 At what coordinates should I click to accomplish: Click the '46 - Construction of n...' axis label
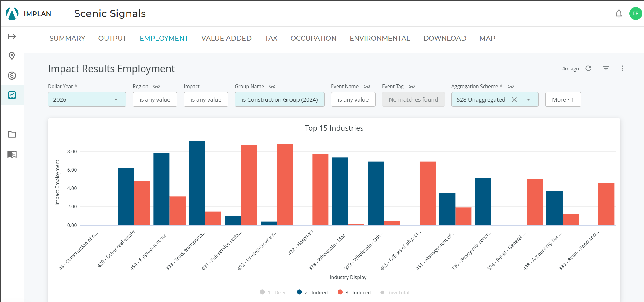pyautogui.click(x=79, y=251)
